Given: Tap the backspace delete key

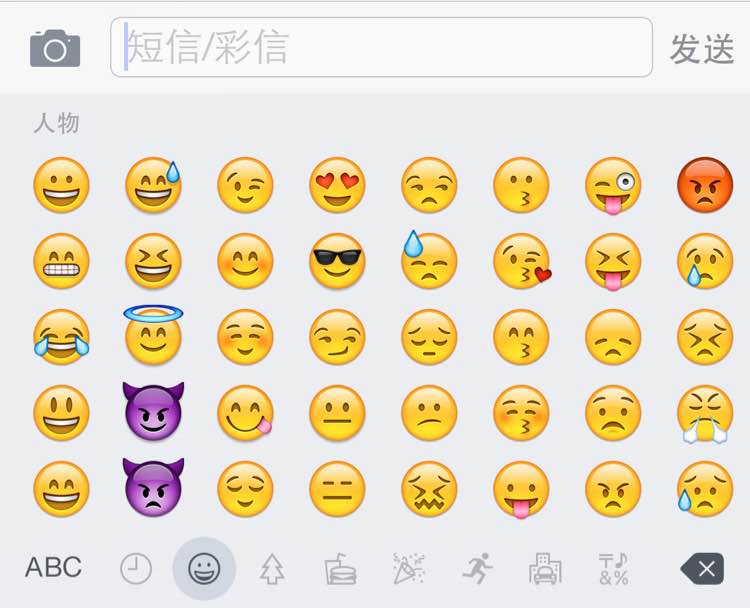Looking at the screenshot, I should pyautogui.click(x=702, y=568).
